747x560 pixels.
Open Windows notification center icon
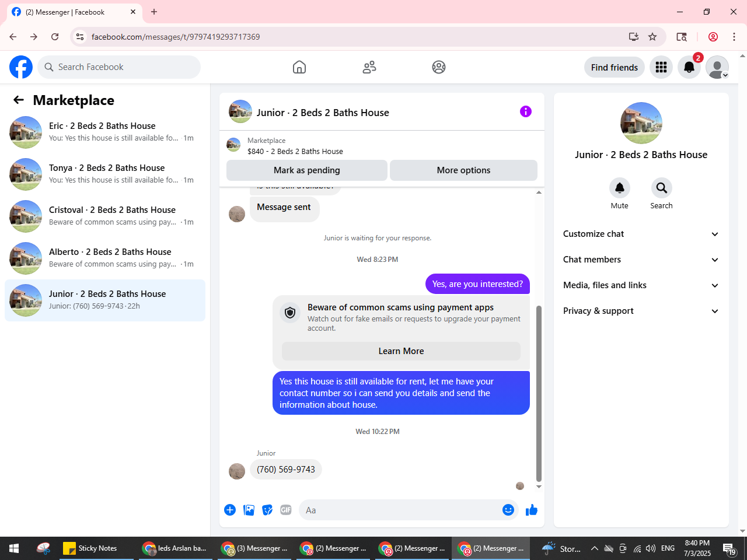click(x=729, y=548)
